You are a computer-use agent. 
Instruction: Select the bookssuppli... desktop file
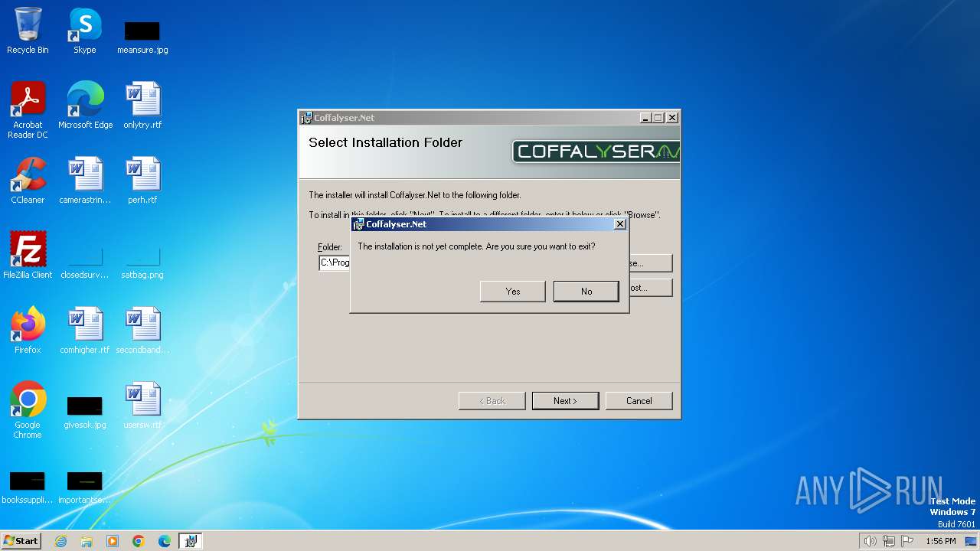point(28,487)
